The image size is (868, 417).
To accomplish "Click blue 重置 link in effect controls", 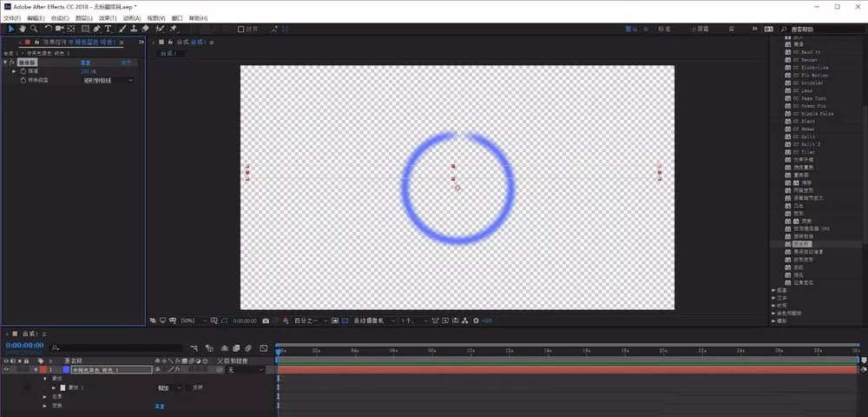I will point(86,63).
